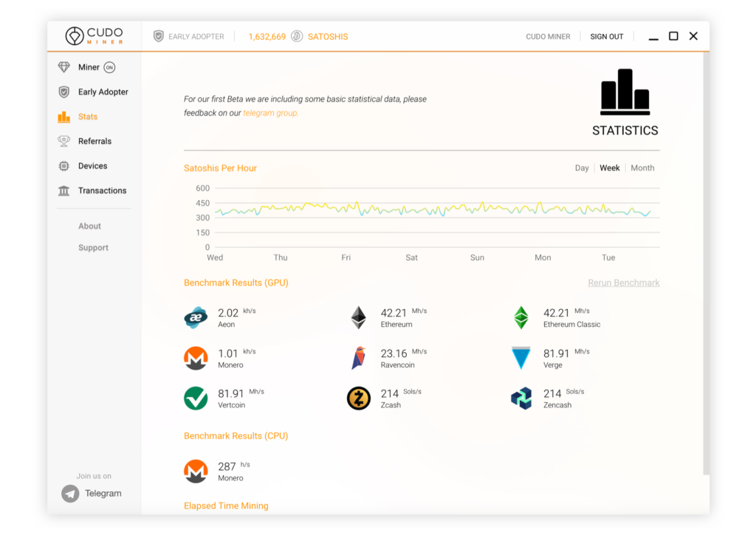The height and width of the screenshot is (535, 756).
Task: Click the Ethereum Classic coin icon
Action: pyautogui.click(x=521, y=317)
